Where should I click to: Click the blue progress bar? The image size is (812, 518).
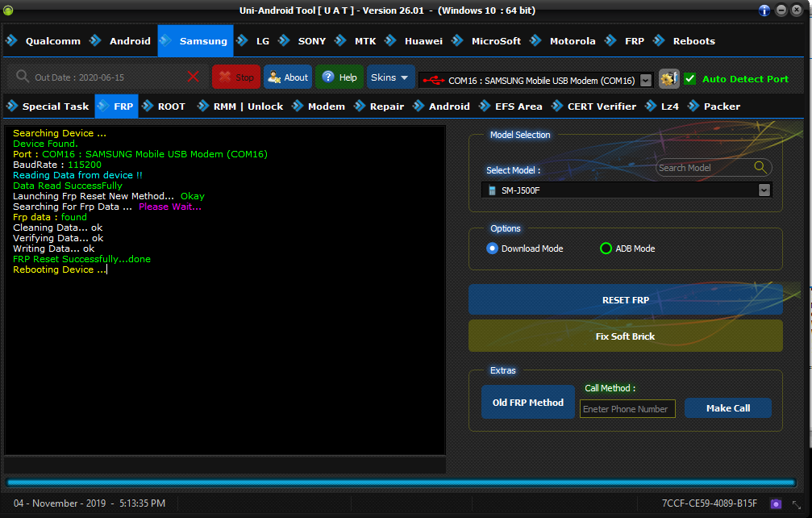click(x=402, y=482)
